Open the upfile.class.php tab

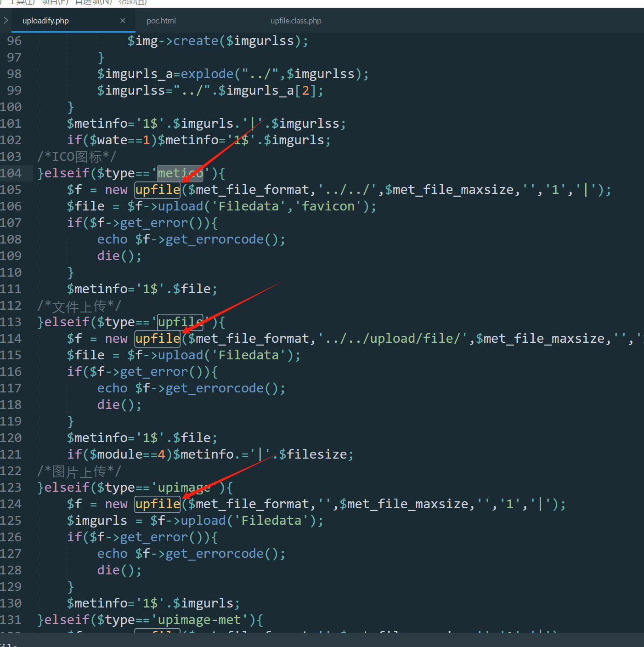coord(295,21)
